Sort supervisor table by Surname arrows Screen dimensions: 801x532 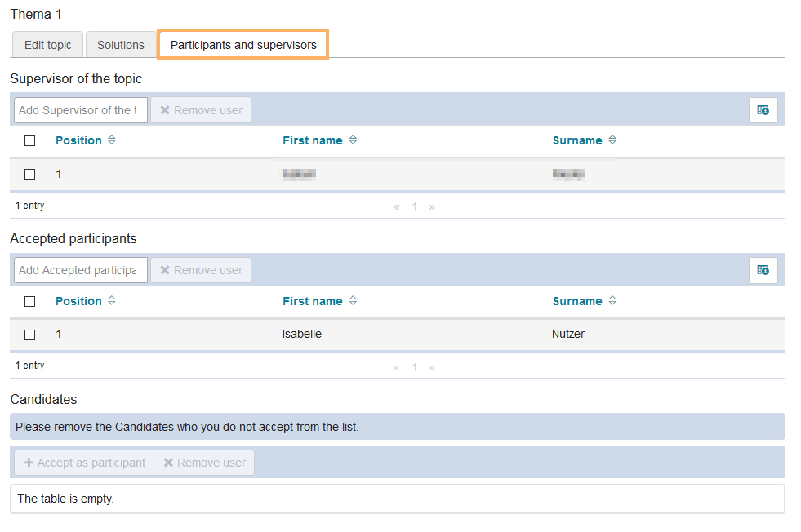coord(612,140)
